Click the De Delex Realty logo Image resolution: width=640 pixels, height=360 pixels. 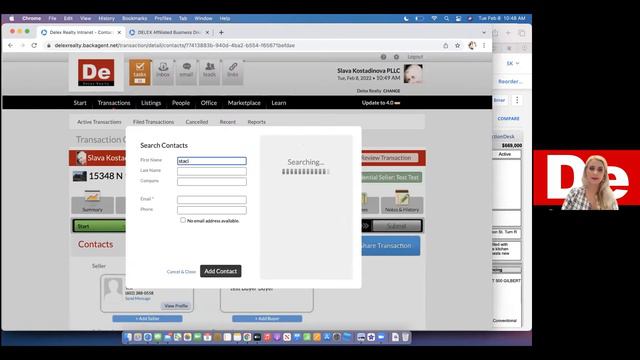pos(96,73)
